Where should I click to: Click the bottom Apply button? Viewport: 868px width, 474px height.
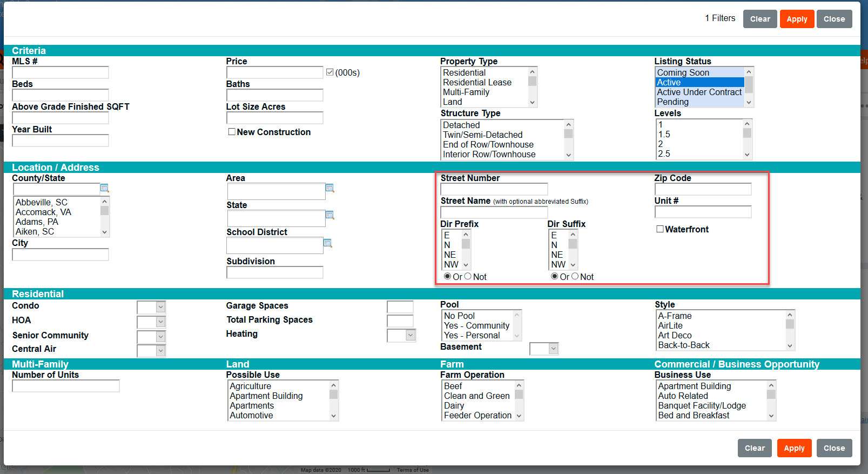(x=794, y=448)
